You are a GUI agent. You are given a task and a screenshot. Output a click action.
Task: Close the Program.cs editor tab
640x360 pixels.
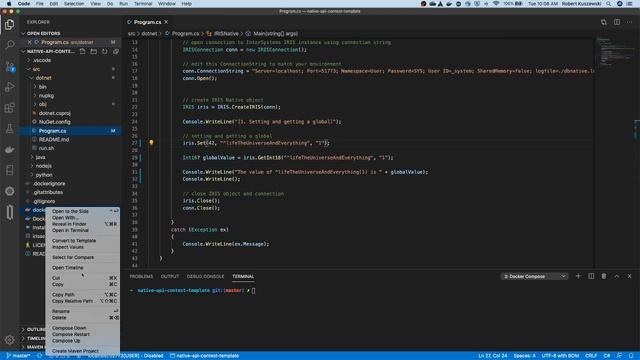point(166,22)
